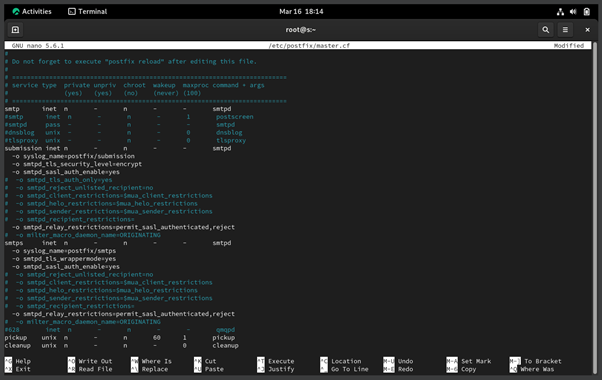Click the M-U Undo shortcut
602x380 pixels.
pos(398,361)
